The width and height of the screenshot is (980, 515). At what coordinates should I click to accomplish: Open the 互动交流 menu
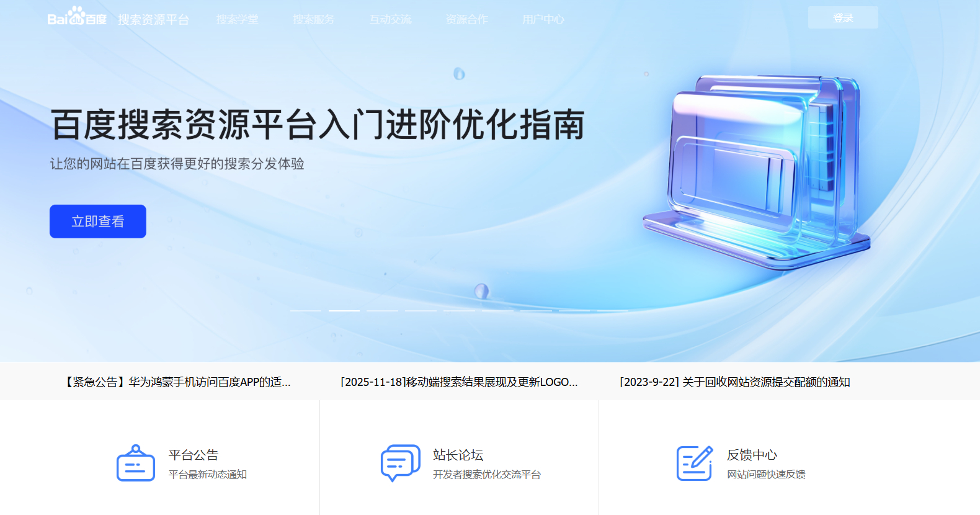(x=390, y=20)
